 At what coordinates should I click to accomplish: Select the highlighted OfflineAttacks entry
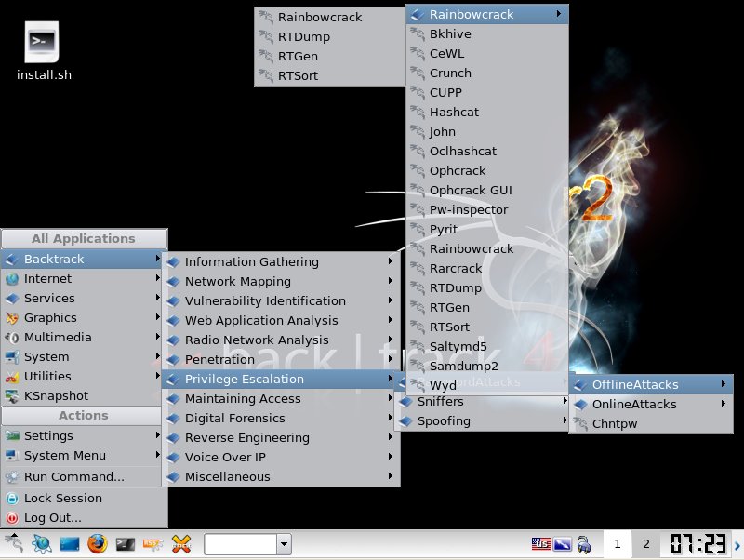click(651, 384)
